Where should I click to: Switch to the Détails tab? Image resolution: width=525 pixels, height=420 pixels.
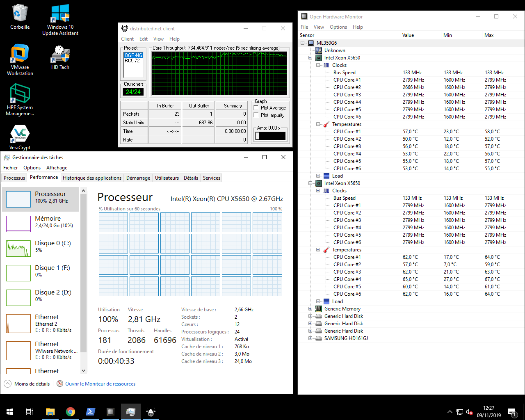(x=191, y=178)
